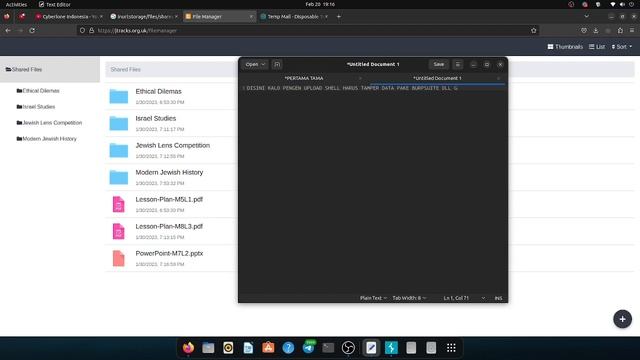The width and height of the screenshot is (640, 360).
Task: Switch File Manager to List view
Action: tap(597, 47)
